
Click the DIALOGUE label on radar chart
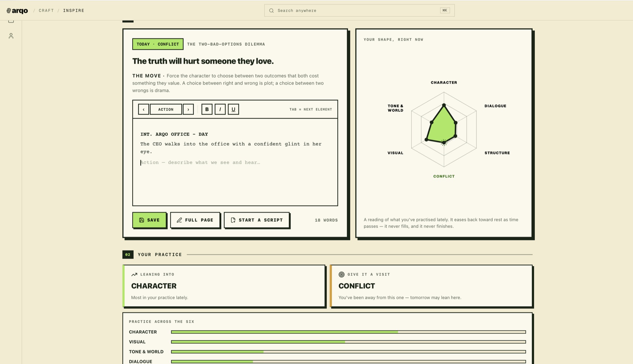tap(495, 106)
